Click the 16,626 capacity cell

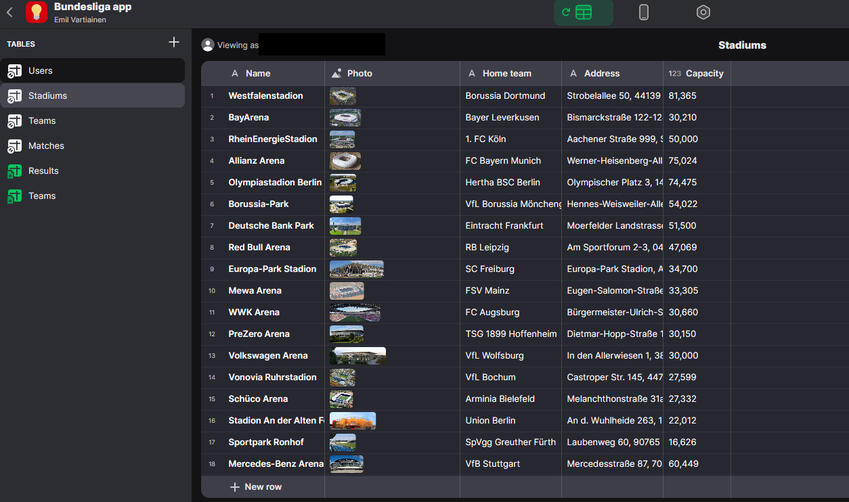[x=697, y=442]
